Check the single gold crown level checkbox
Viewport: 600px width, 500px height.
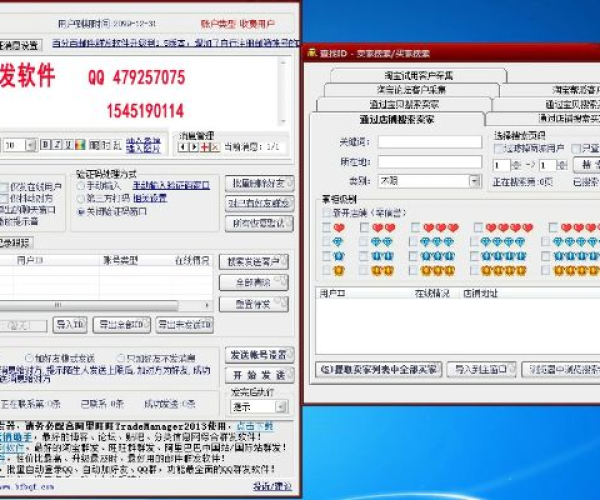coord(326,270)
